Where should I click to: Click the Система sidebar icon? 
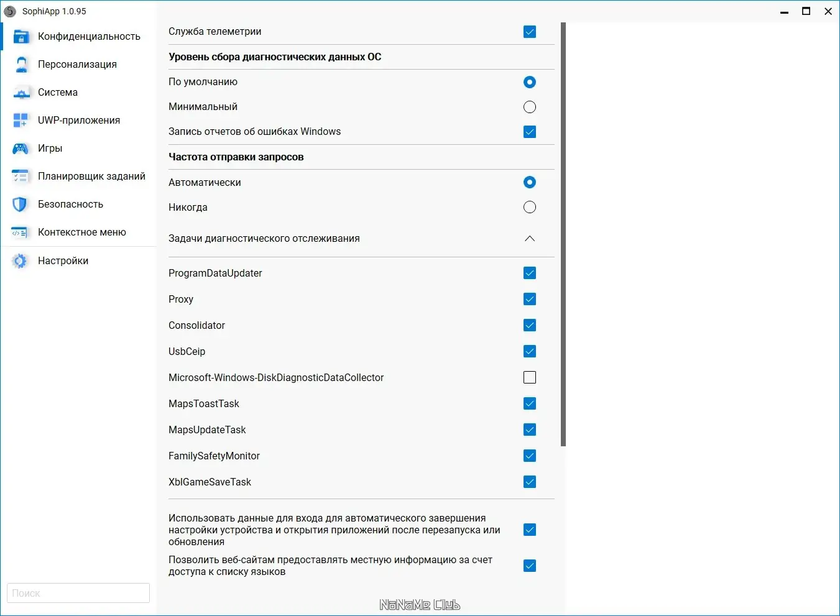pyautogui.click(x=21, y=93)
